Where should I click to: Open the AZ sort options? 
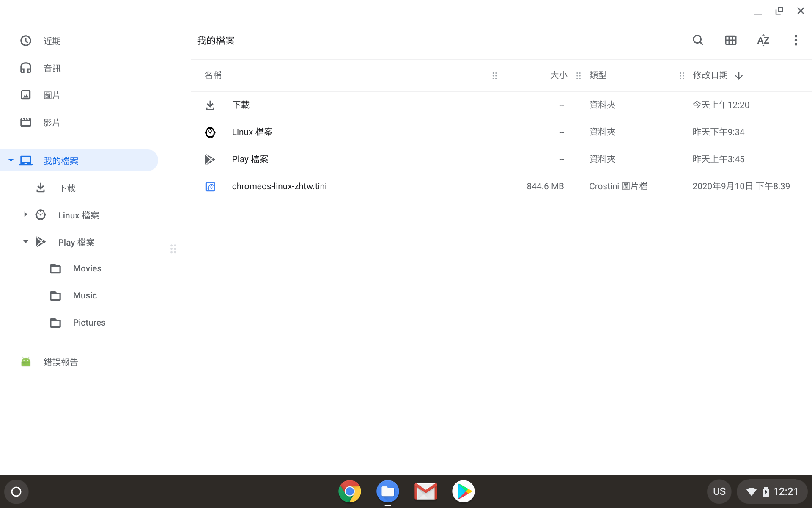click(x=763, y=40)
